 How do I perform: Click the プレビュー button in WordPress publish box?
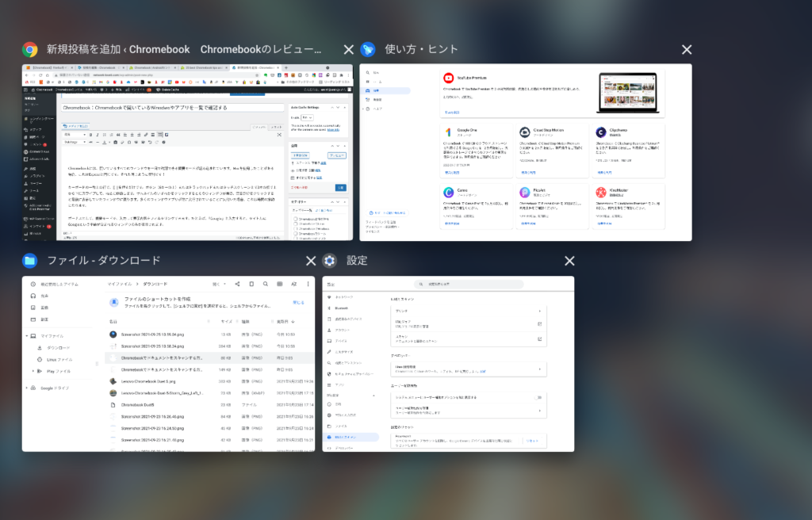click(336, 155)
